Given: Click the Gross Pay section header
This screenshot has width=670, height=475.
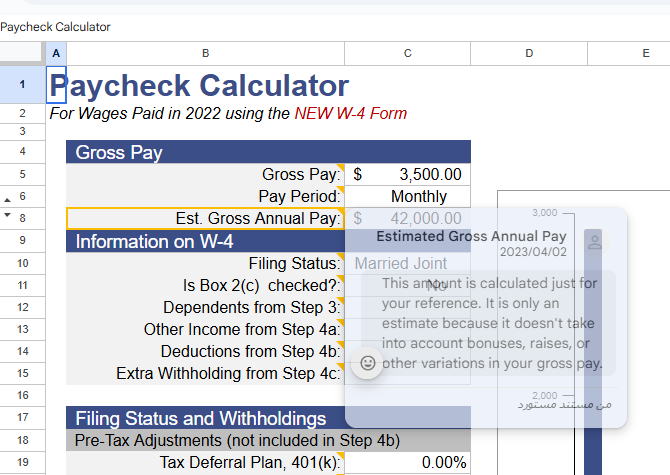Looking at the screenshot, I should 268,152.
